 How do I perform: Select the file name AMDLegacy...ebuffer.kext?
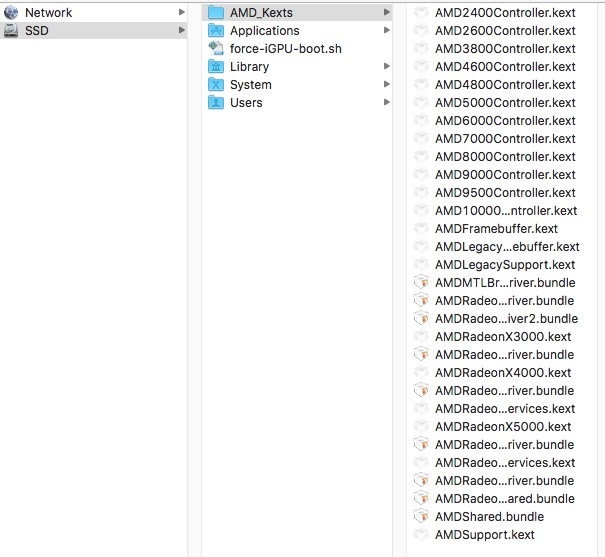point(507,246)
